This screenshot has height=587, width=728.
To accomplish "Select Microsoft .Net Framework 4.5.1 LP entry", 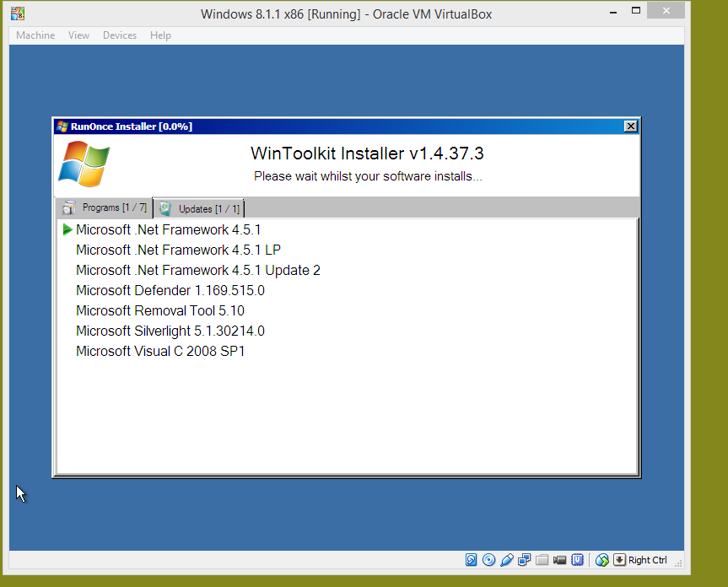I will [178, 250].
